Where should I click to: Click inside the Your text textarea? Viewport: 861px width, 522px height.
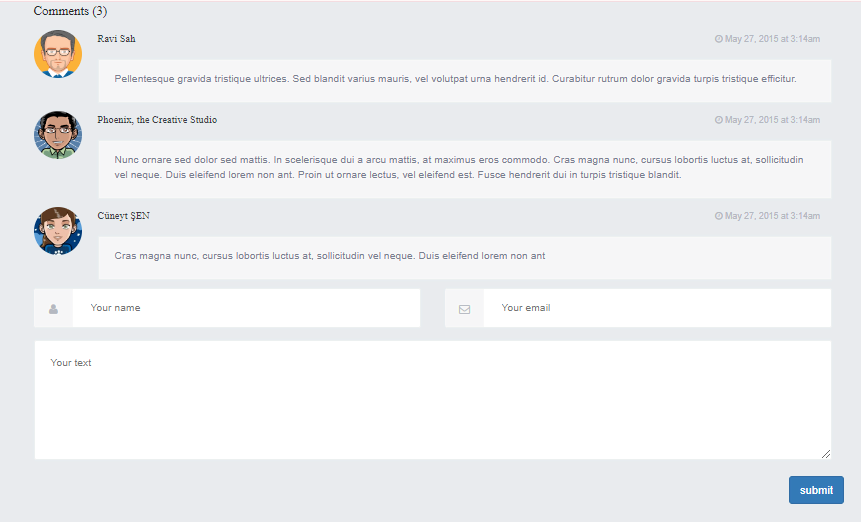(433, 400)
